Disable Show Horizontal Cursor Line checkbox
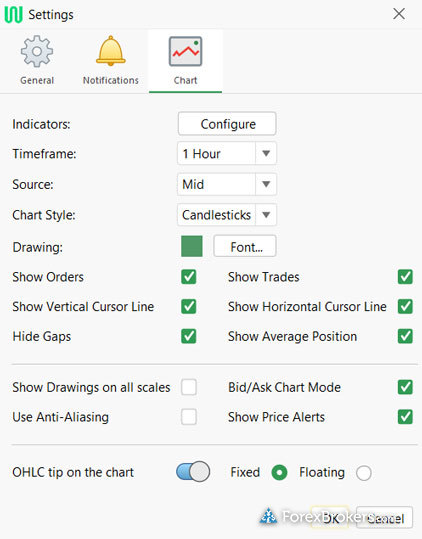This screenshot has width=422, height=539. 405,306
